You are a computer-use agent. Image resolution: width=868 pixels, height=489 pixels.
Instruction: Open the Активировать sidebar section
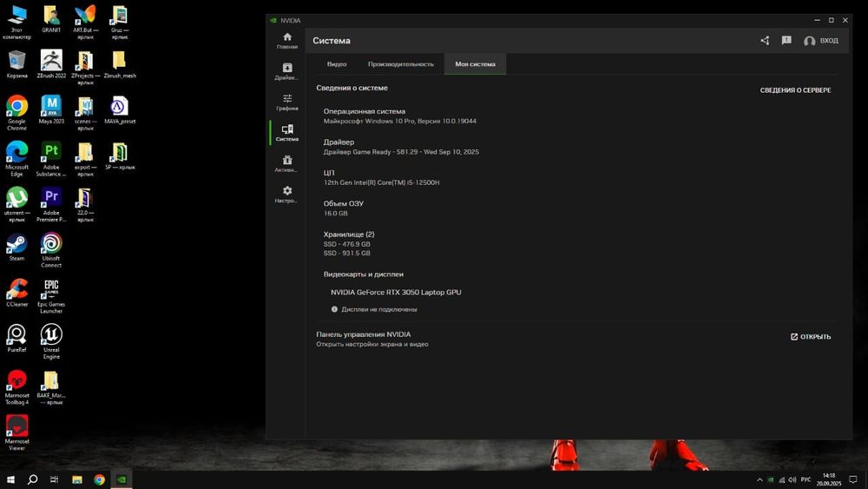[286, 164]
